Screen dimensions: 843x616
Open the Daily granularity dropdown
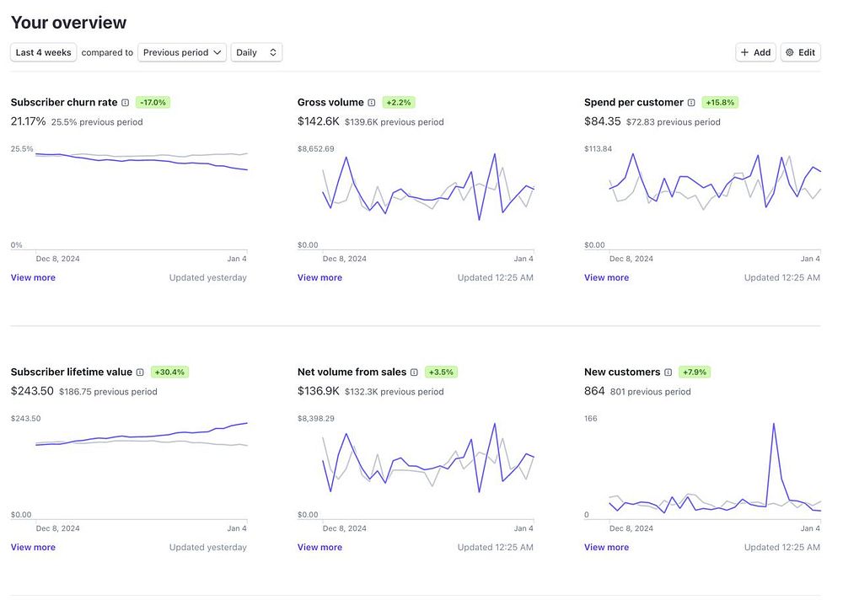(x=256, y=52)
